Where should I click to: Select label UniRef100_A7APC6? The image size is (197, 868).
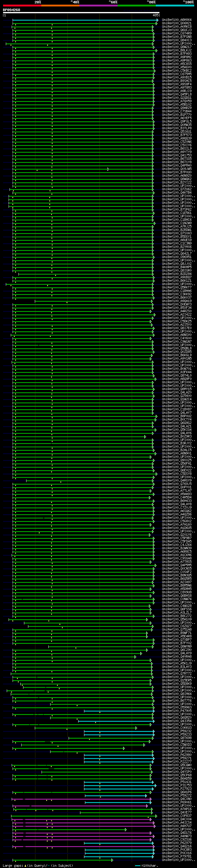[x=177, y=809]
